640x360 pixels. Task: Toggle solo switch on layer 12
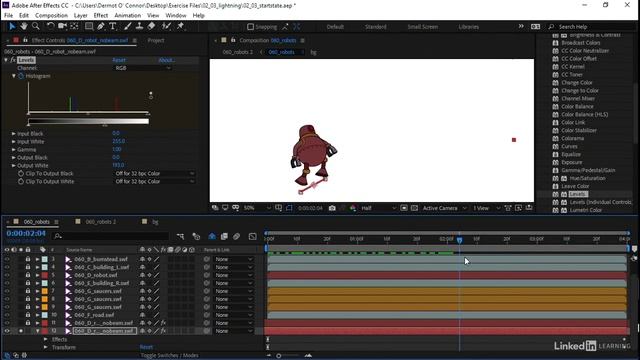[21, 331]
